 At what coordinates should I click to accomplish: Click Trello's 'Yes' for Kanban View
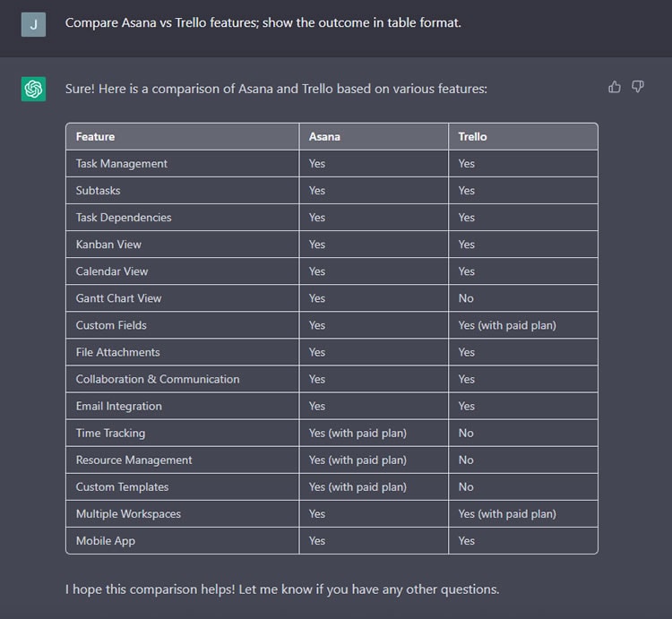click(x=466, y=245)
